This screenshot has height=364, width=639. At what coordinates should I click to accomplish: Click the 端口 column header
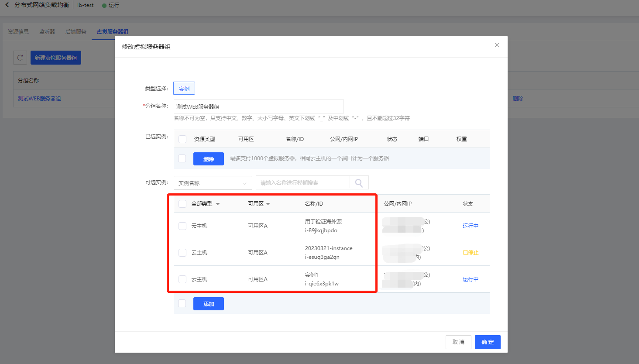[423, 139]
